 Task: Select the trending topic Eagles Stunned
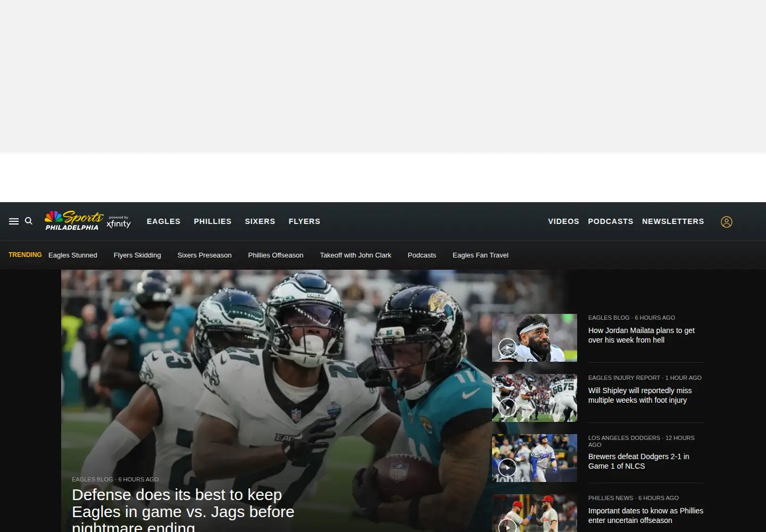(x=73, y=255)
